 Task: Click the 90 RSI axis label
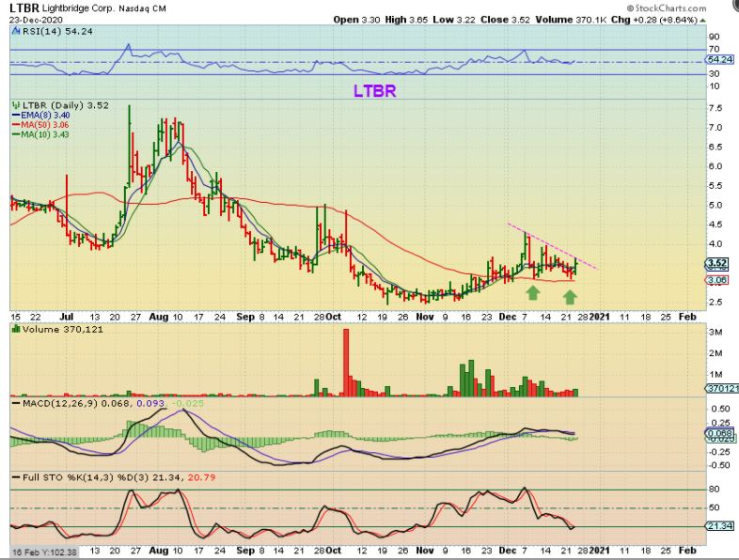point(714,37)
